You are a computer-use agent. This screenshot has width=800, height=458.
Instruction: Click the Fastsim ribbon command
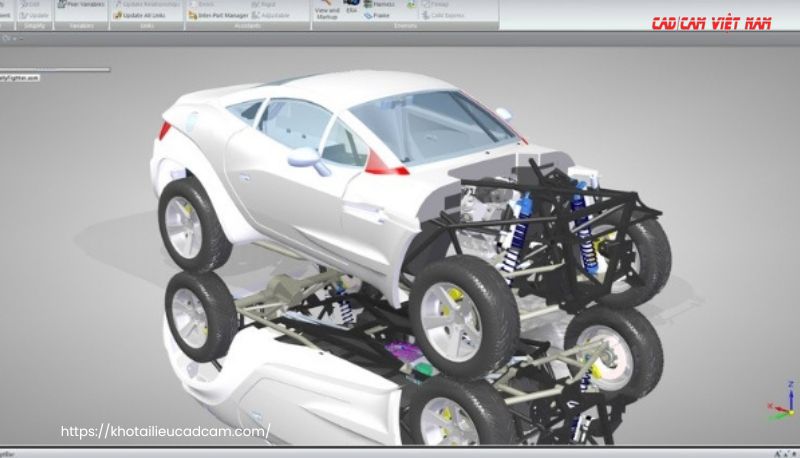(x=435, y=4)
